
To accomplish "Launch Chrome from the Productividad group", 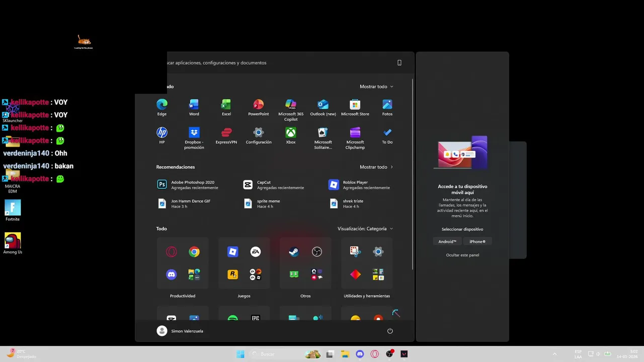I will pyautogui.click(x=194, y=252).
